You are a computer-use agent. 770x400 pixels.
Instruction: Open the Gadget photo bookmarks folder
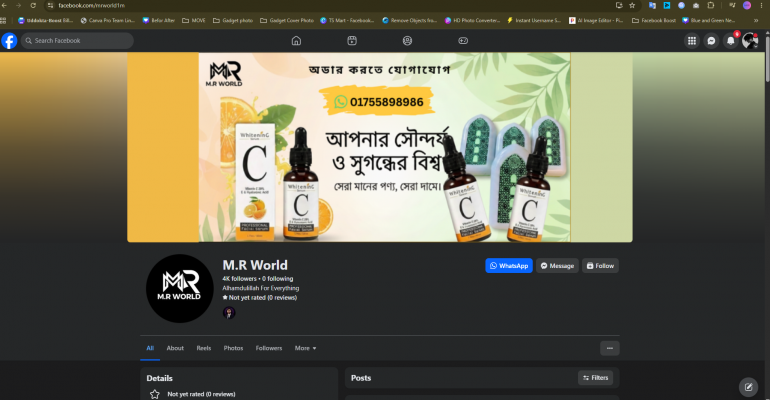pyautogui.click(x=233, y=21)
